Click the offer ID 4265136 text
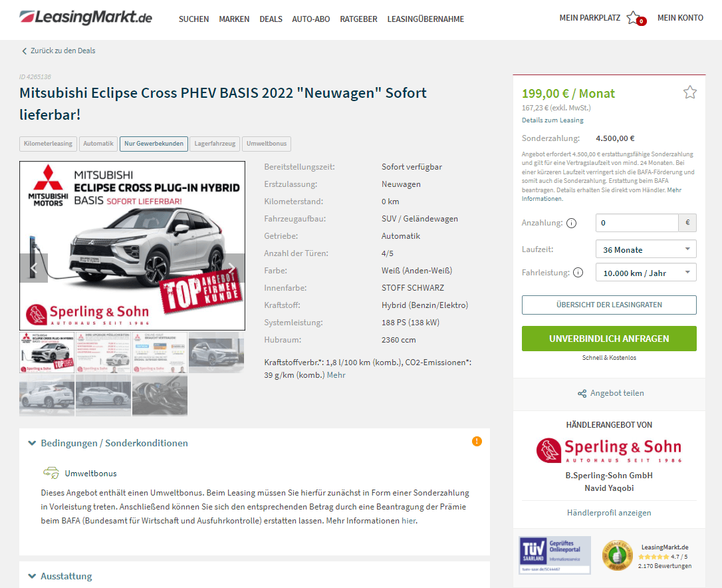722x588 pixels. [35, 77]
